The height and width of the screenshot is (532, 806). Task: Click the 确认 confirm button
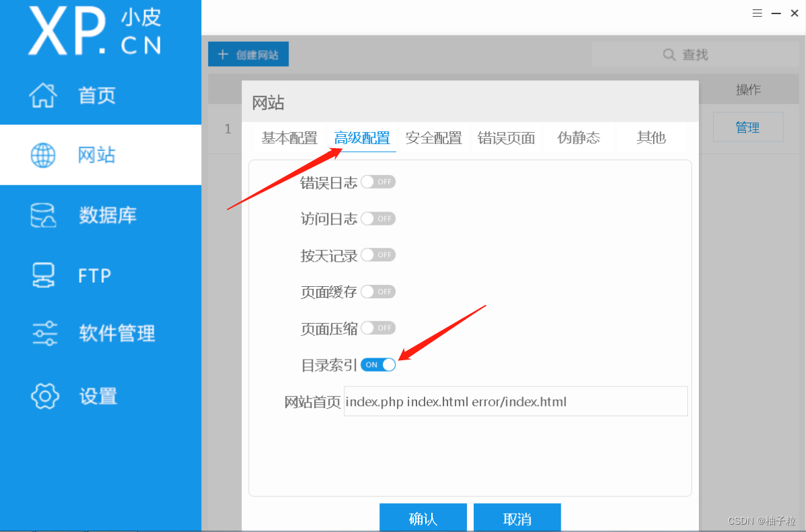point(423,518)
